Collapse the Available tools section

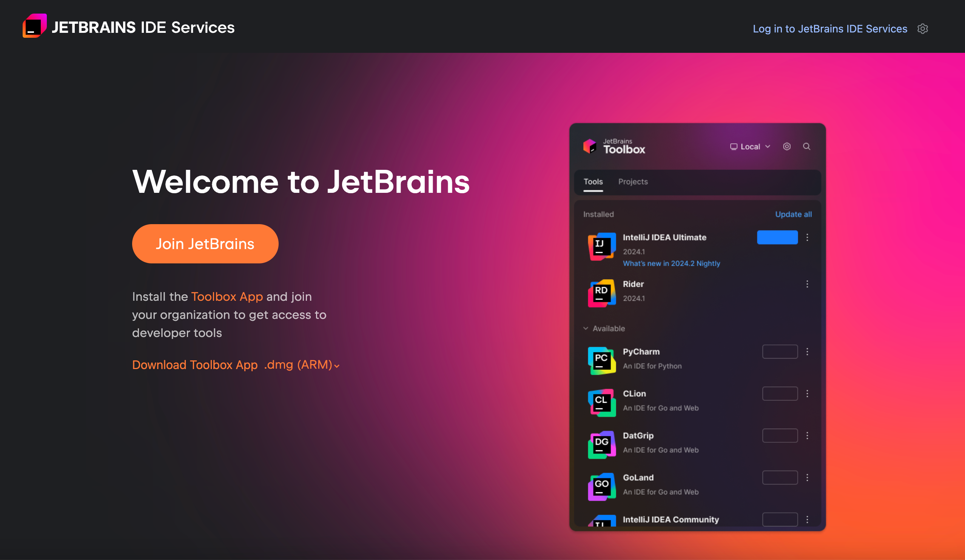pos(586,328)
